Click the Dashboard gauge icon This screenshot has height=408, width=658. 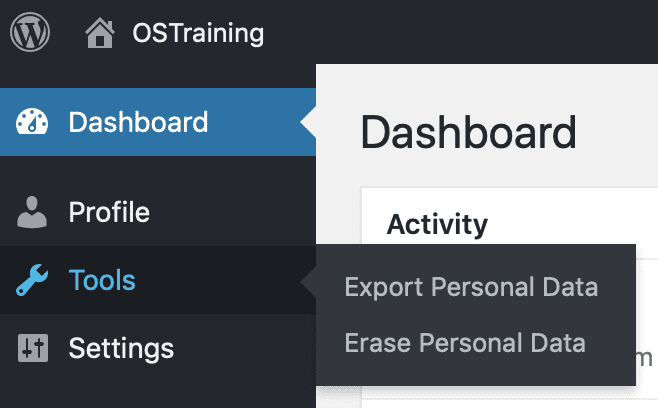(x=32, y=123)
